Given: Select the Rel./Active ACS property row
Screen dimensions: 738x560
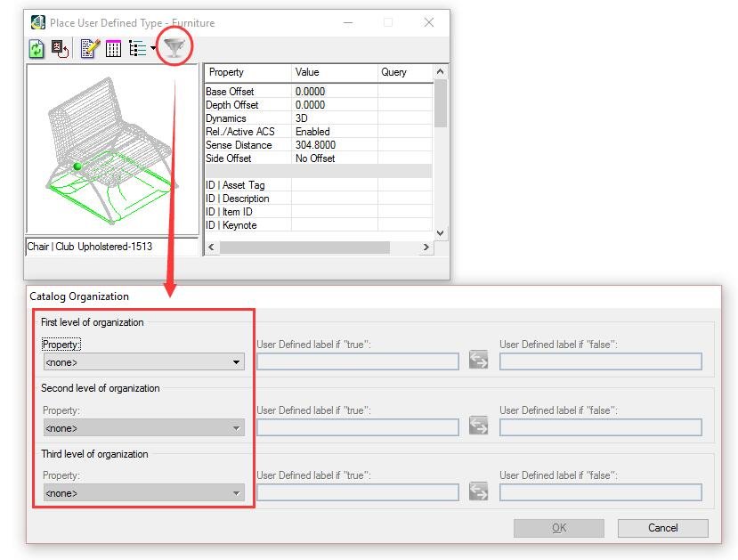Looking at the screenshot, I should pos(319,132).
